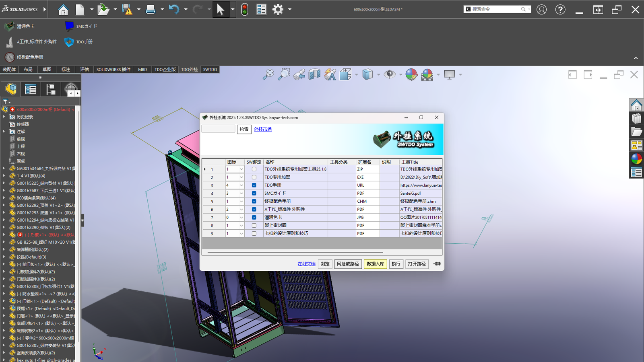Expand the 历史记录 tree node
The height and width of the screenshot is (362, 644).
coord(4,117)
